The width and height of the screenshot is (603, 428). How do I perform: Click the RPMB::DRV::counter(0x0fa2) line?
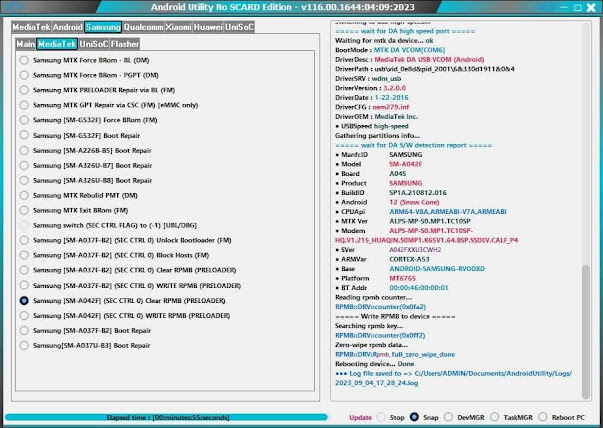coord(380,307)
